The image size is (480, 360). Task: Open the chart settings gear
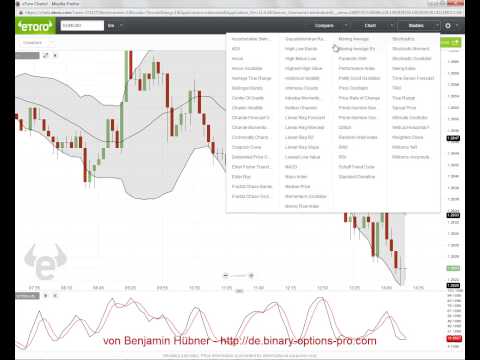click(x=448, y=26)
